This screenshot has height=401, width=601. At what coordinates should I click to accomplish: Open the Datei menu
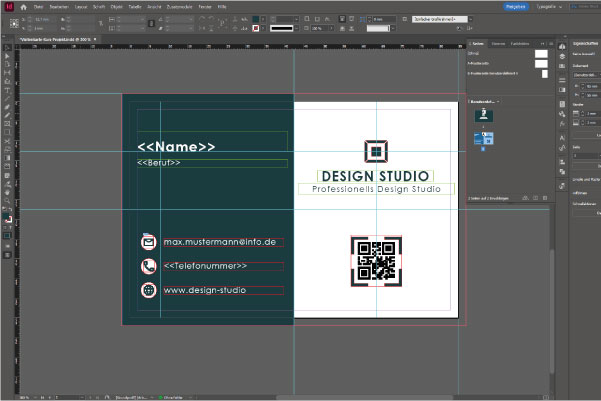(38, 7)
